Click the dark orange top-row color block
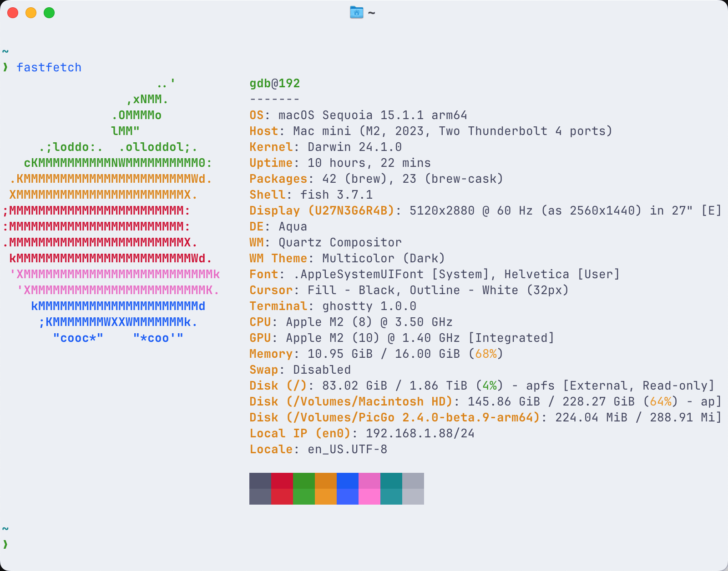This screenshot has width=728, height=571. pyautogui.click(x=326, y=481)
